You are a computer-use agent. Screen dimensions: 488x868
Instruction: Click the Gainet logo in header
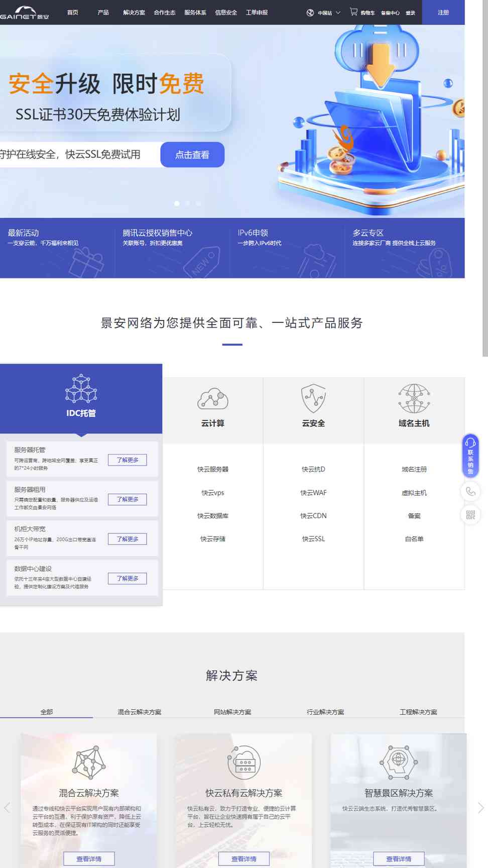(x=24, y=13)
